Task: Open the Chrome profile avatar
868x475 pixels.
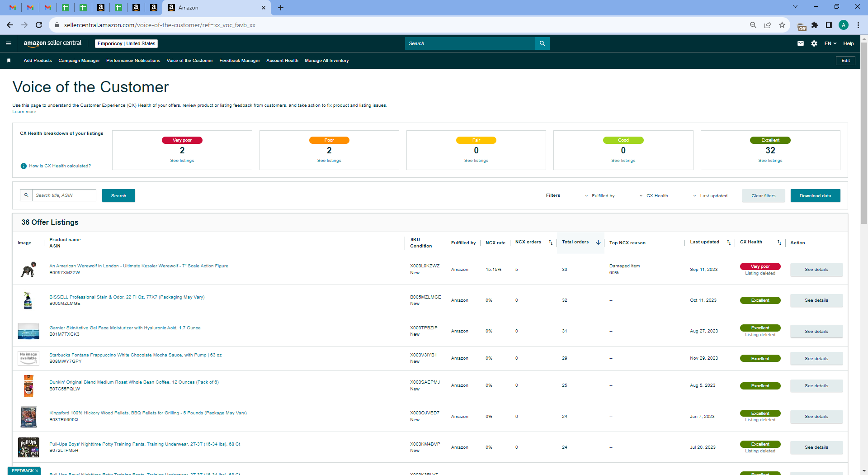Action: click(844, 25)
